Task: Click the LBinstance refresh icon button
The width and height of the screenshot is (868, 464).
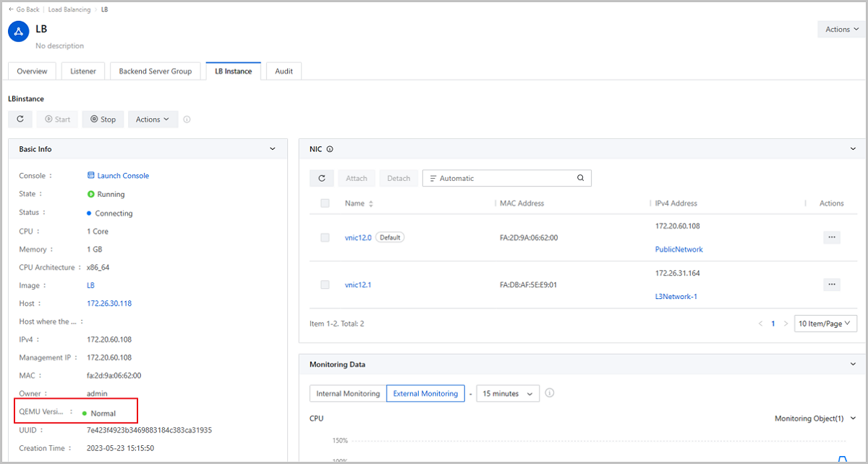Action: 20,119
